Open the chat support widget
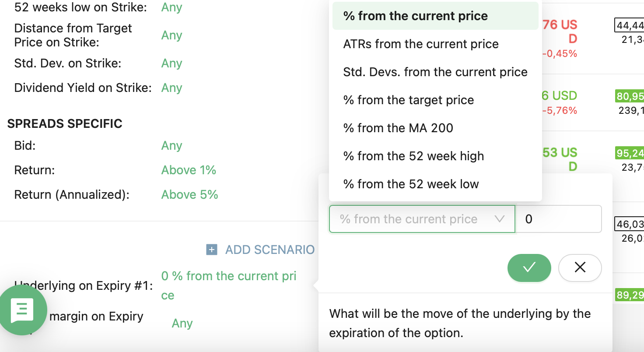The width and height of the screenshot is (644, 352). 23,310
